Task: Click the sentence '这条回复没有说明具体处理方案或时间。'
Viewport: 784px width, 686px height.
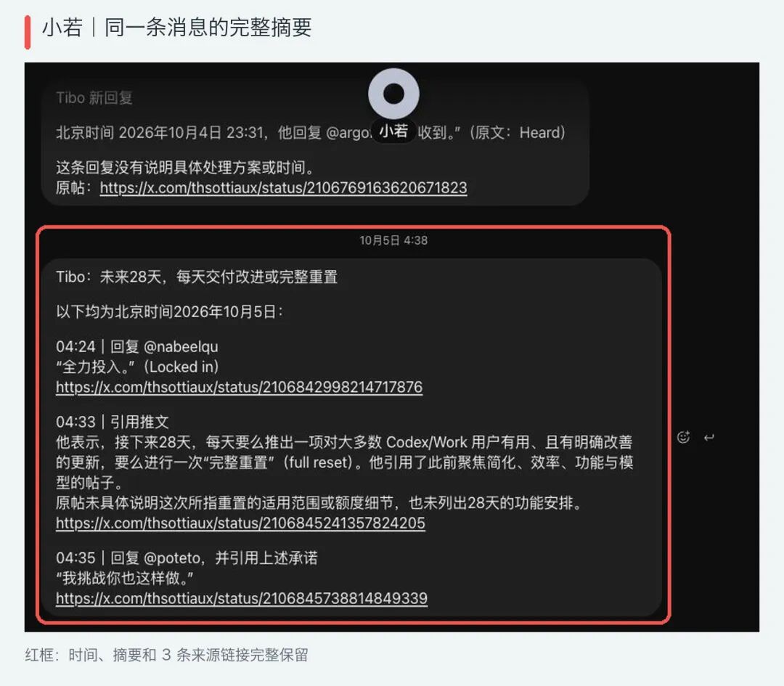Action: [x=185, y=168]
